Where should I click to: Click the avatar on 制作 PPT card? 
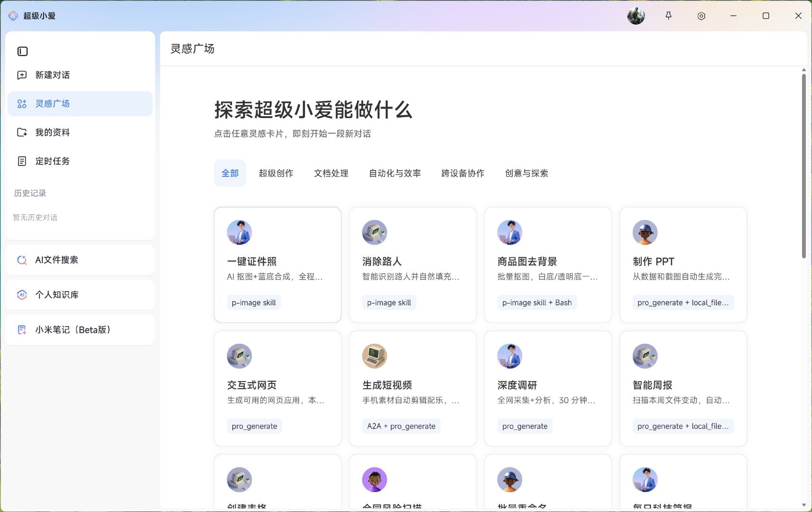click(645, 232)
